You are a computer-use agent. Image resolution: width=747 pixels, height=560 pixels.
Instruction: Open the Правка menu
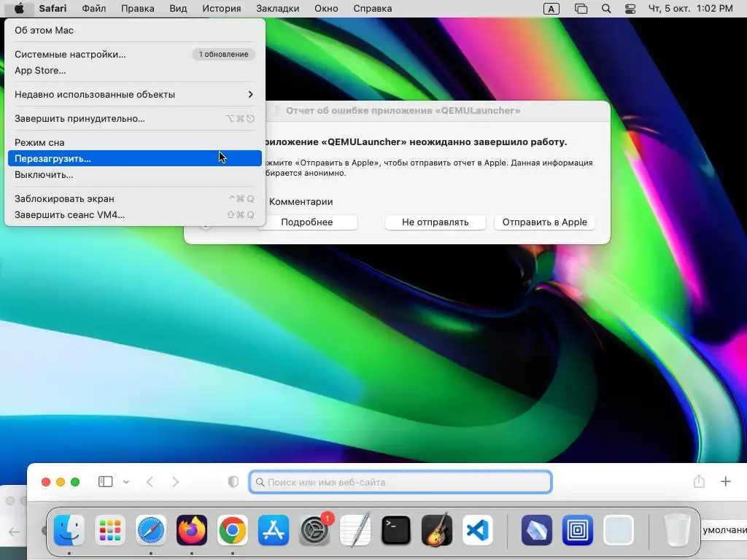click(x=137, y=9)
